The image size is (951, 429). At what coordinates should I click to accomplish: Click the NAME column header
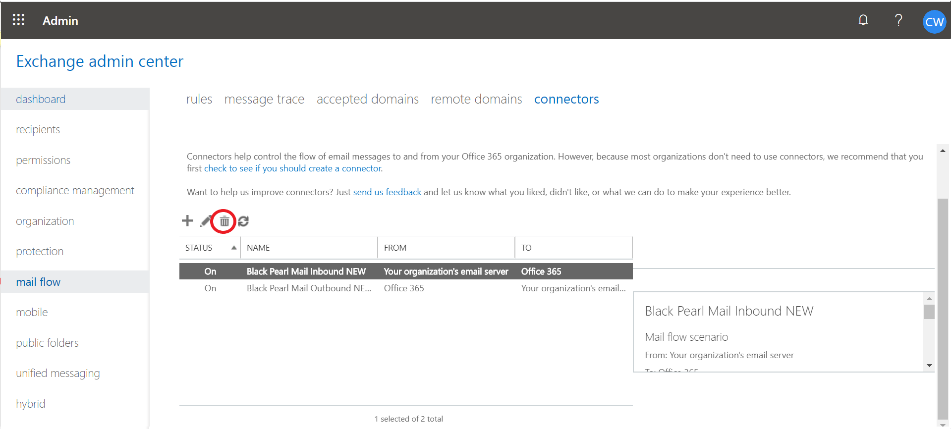(309, 248)
